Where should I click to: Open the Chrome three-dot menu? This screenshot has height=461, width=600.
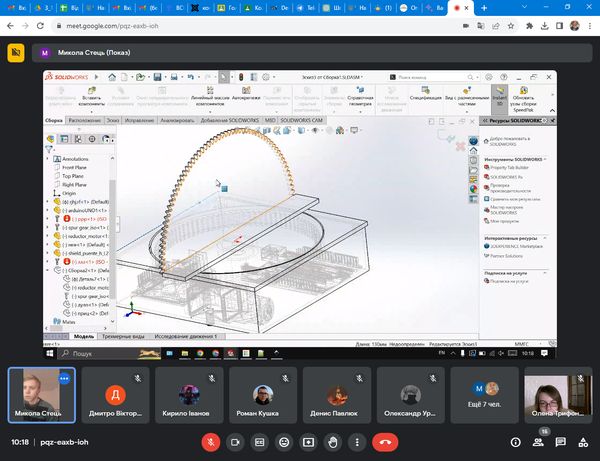588,25
